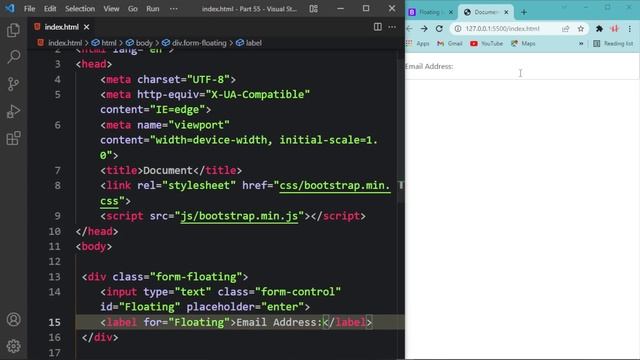
Task: Click the UTF-8 charset value
Action: point(209,79)
